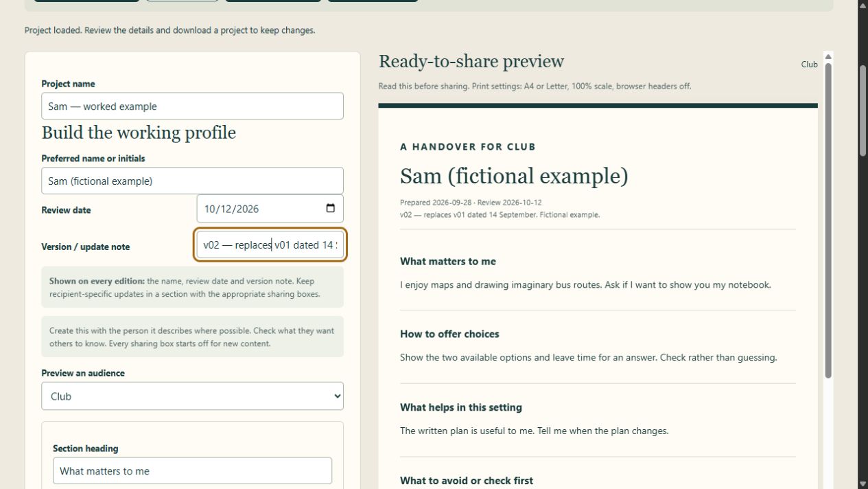This screenshot has width=868, height=489.
Task: Click preview version line 'v02 — replaces v01'
Action: pyautogui.click(x=500, y=215)
